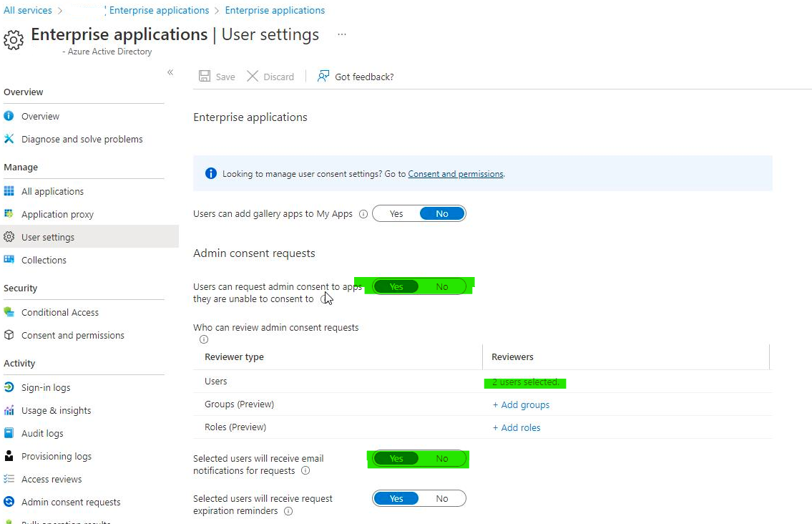Click the Reviewer type column header

pyautogui.click(x=234, y=356)
